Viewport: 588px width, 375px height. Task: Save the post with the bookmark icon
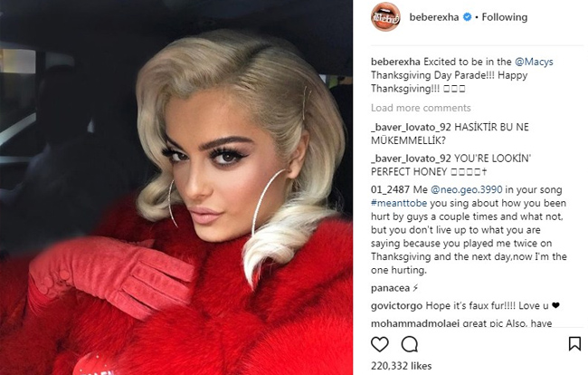pyautogui.click(x=574, y=343)
